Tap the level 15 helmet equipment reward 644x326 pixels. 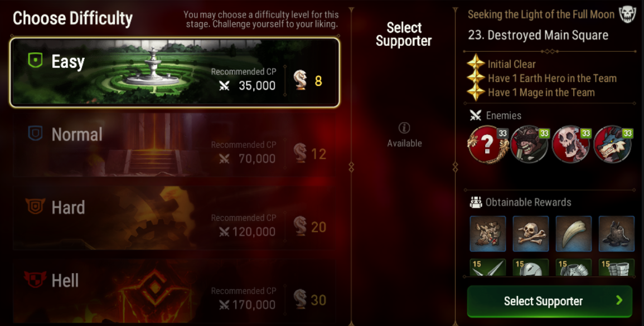pyautogui.click(x=531, y=267)
